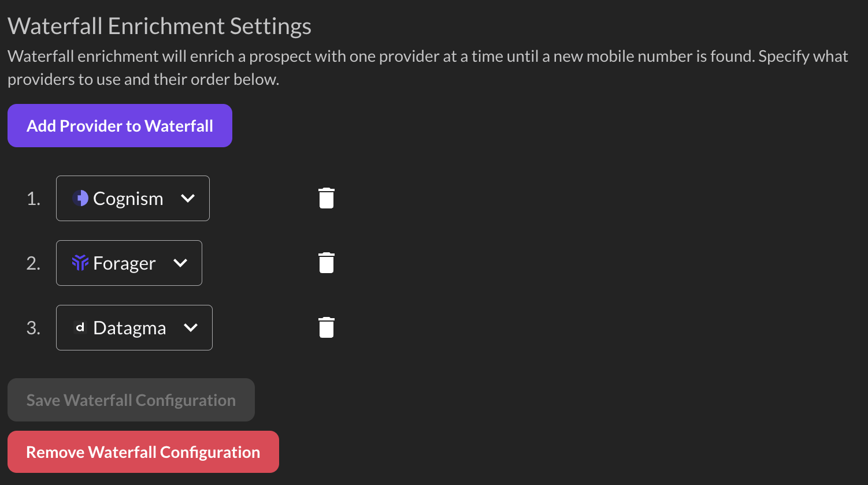Remove Forager via its trash icon
The height and width of the screenshot is (485, 868).
pos(327,263)
